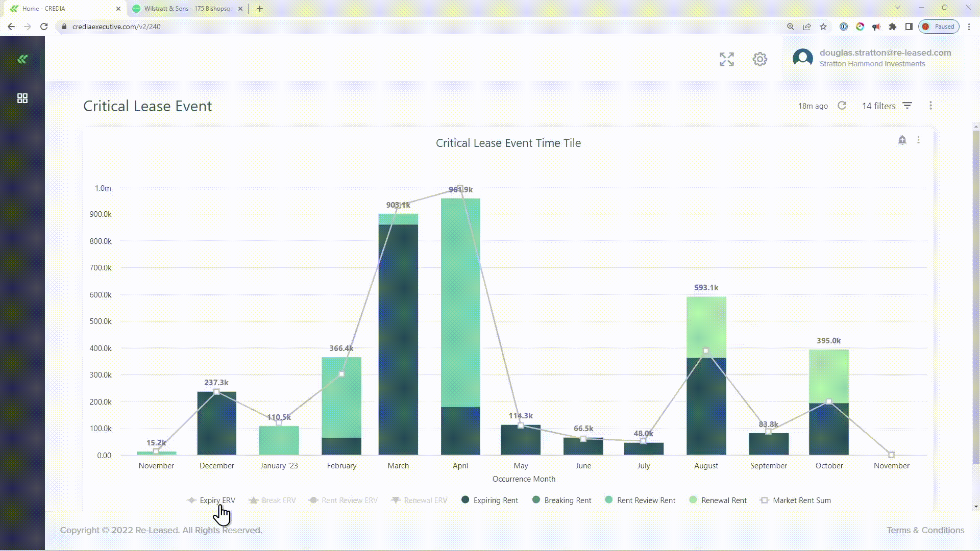Viewport: 980px width, 551px height.
Task: Click the August renewal rent bar segment
Action: tap(706, 328)
